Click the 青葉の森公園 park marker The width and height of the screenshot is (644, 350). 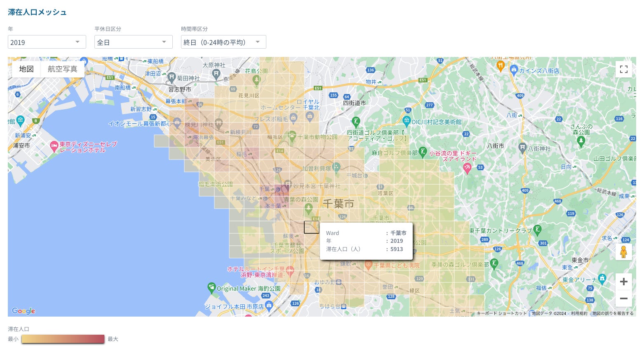coord(308,209)
